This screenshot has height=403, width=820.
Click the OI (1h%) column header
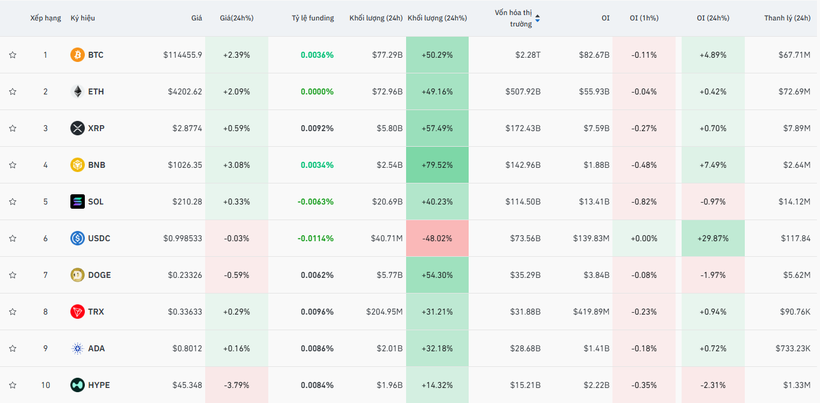(643, 18)
